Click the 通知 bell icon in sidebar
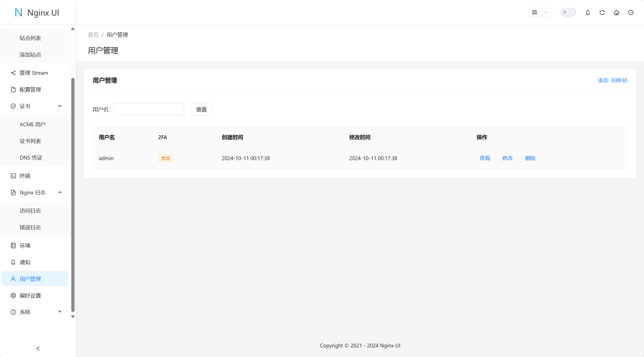 click(x=13, y=262)
